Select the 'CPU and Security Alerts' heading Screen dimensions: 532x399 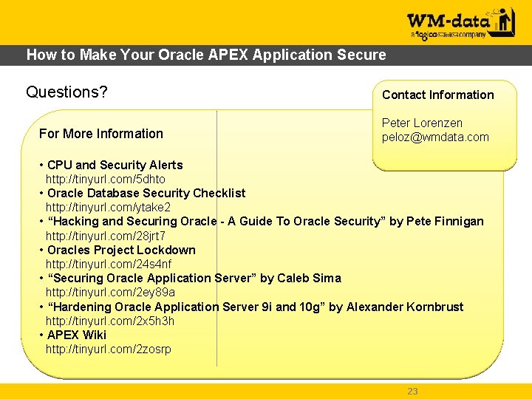[x=115, y=165]
